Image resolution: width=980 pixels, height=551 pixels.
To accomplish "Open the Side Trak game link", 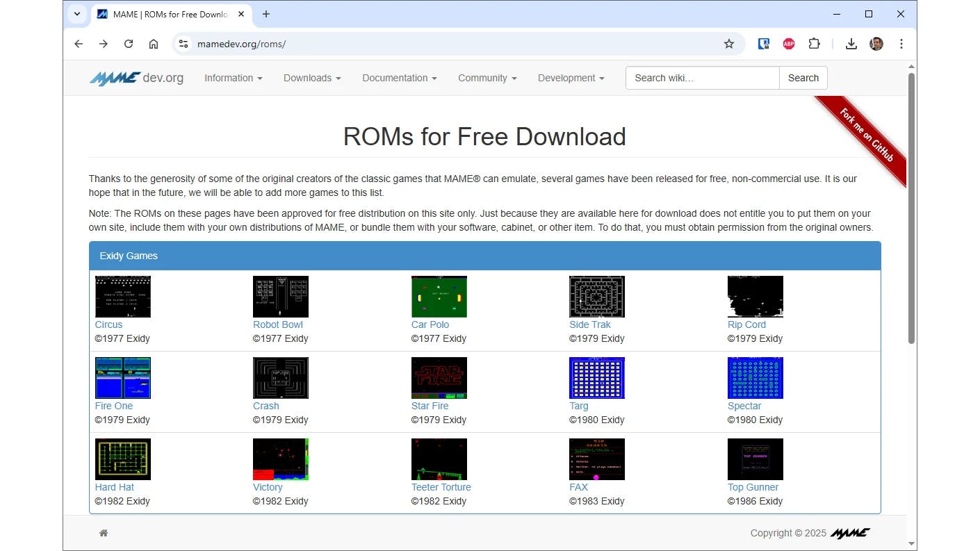I will [x=590, y=324].
